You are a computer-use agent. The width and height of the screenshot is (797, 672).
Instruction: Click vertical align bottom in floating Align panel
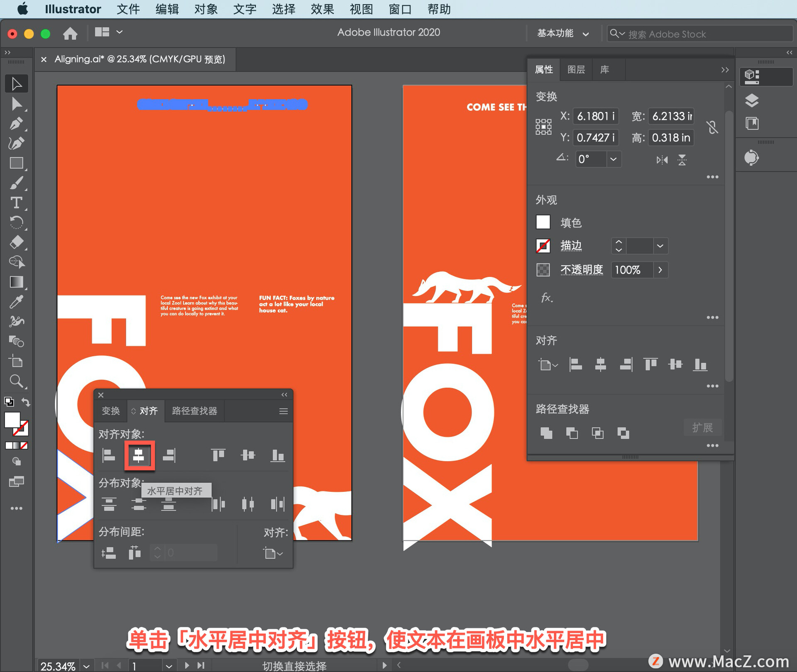tap(278, 455)
